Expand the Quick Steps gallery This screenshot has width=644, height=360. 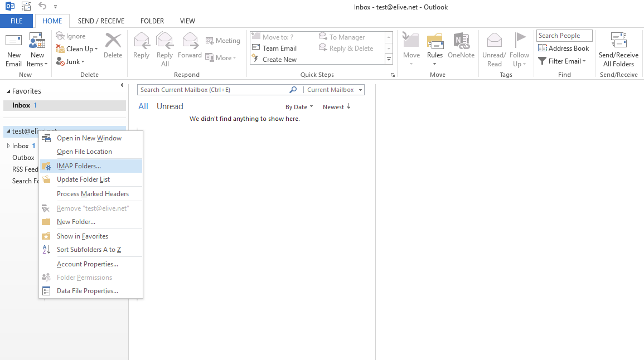[389, 60]
